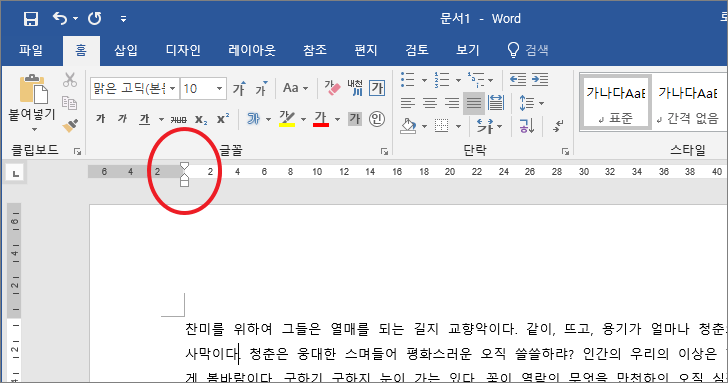Switch to the 보기 tab
This screenshot has width=728, height=383.
[x=467, y=50]
